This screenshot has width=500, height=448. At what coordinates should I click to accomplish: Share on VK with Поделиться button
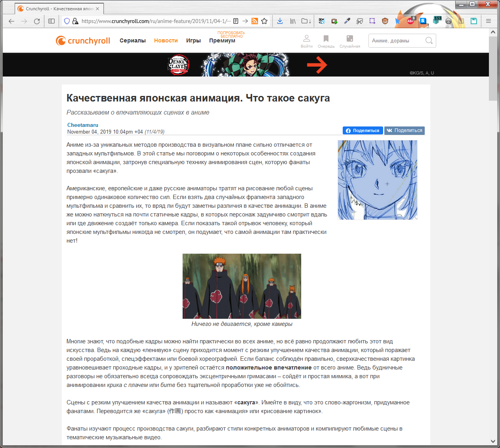[x=405, y=130]
